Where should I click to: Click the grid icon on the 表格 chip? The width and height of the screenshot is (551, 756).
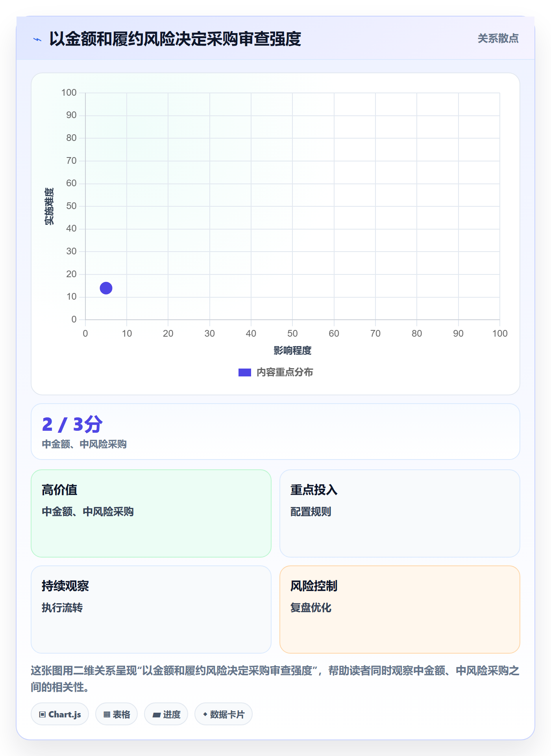107,715
